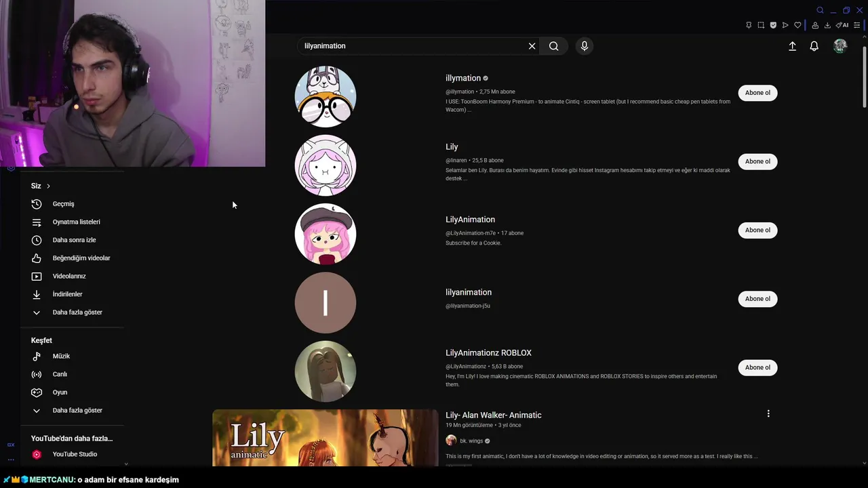Click the bk. wings channel avatar
Screen dimensions: 868x488
[x=451, y=441]
